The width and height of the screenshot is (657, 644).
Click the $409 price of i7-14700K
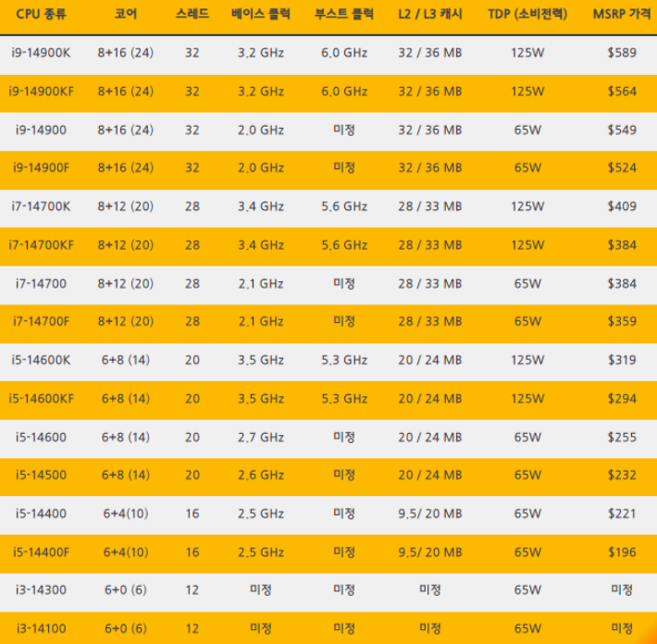(622, 206)
